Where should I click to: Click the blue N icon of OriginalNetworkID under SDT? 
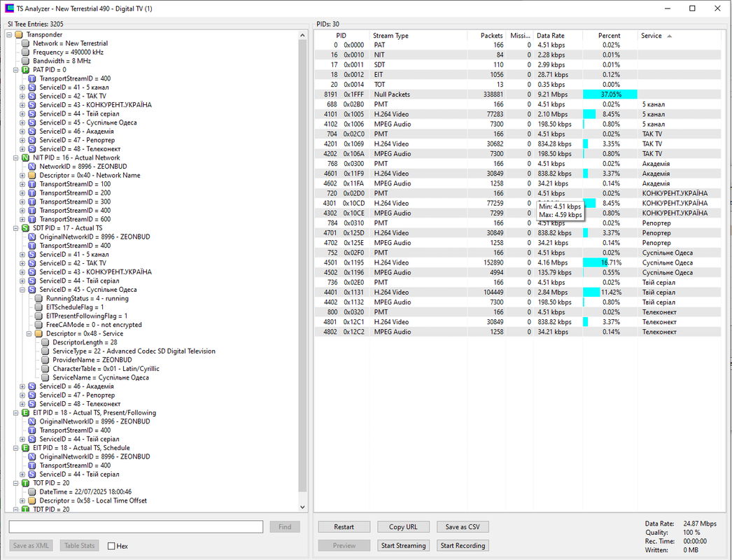(31, 237)
